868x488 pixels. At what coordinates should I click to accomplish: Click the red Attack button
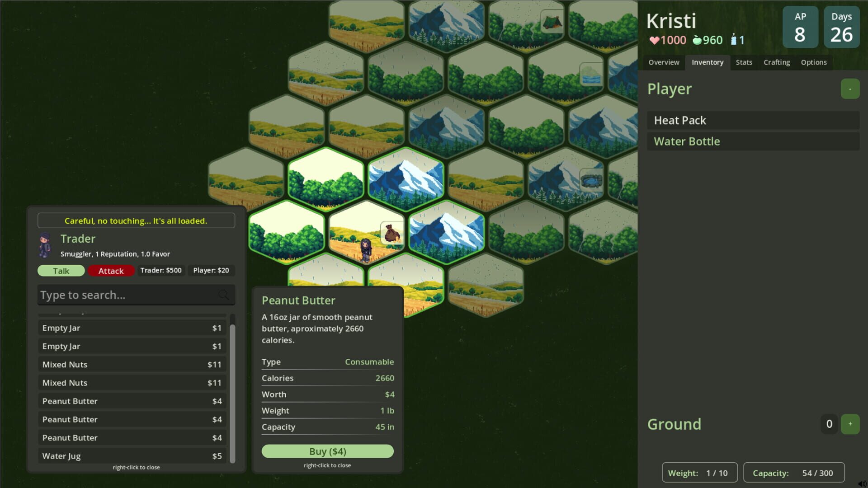point(111,271)
